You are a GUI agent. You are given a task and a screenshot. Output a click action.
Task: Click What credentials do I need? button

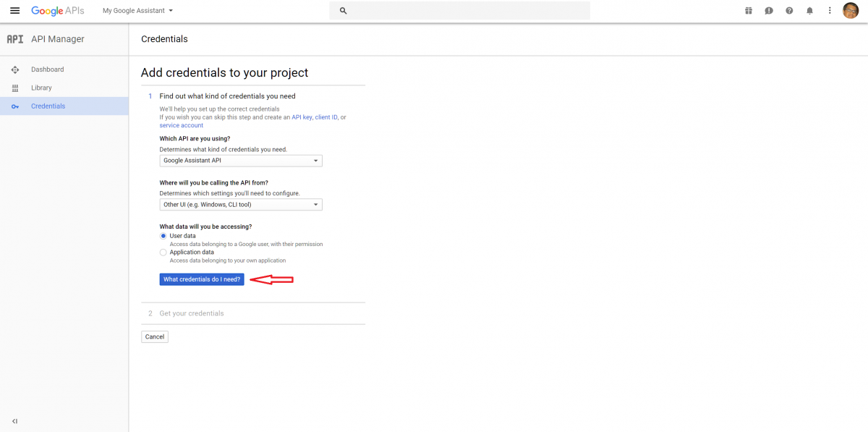tap(202, 279)
